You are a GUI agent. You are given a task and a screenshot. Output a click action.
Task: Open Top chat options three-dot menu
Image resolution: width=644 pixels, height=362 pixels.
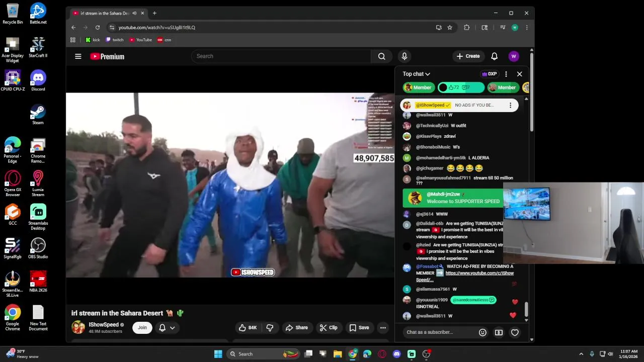pyautogui.click(x=506, y=74)
